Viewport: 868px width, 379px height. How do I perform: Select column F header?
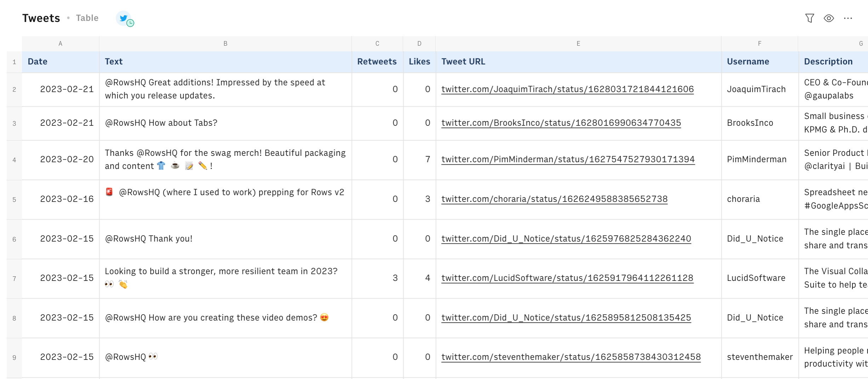point(760,44)
